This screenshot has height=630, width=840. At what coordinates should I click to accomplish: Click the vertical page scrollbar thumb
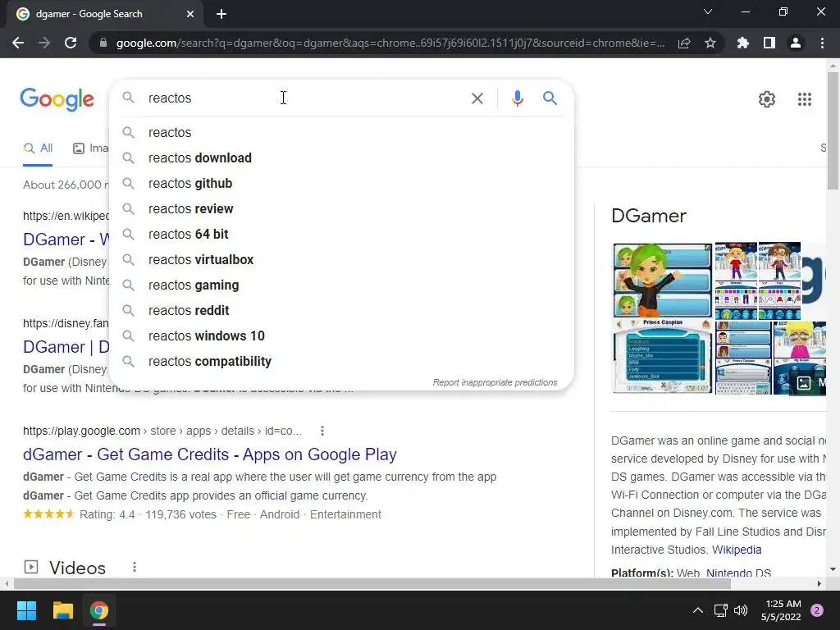(x=833, y=130)
